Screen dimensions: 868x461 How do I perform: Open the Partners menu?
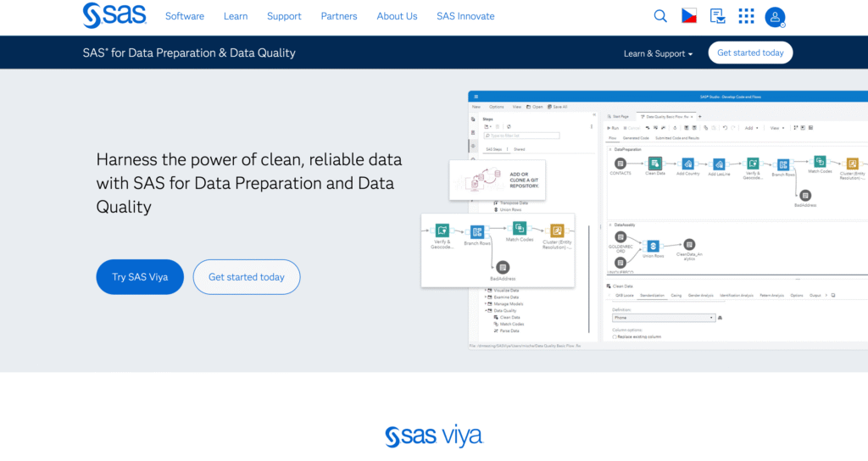click(x=339, y=16)
